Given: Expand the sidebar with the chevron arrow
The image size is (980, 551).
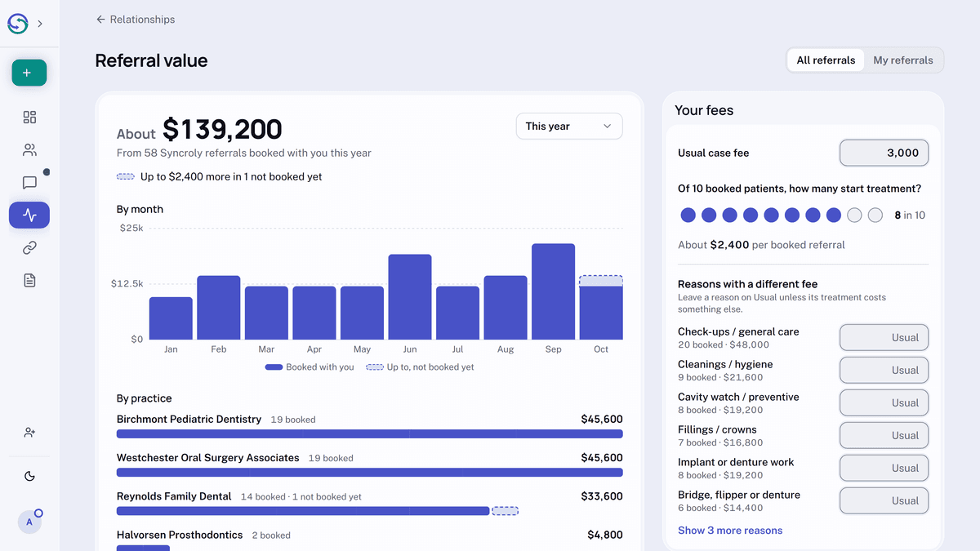Looking at the screenshot, I should 40,24.
